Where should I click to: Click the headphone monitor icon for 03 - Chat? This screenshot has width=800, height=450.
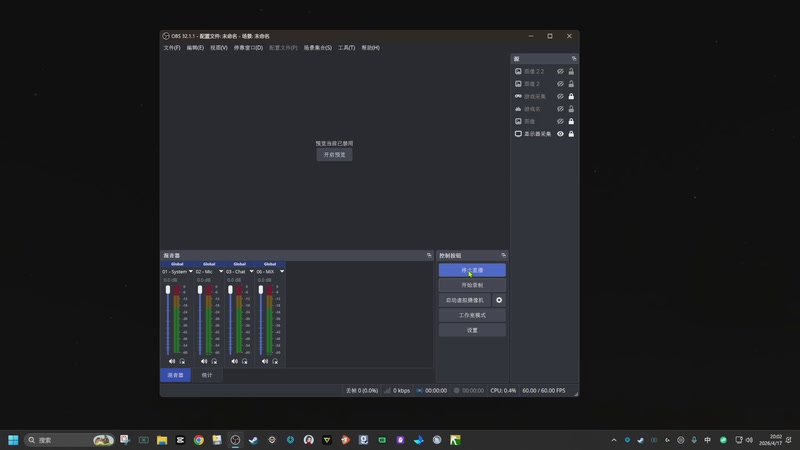coord(244,361)
